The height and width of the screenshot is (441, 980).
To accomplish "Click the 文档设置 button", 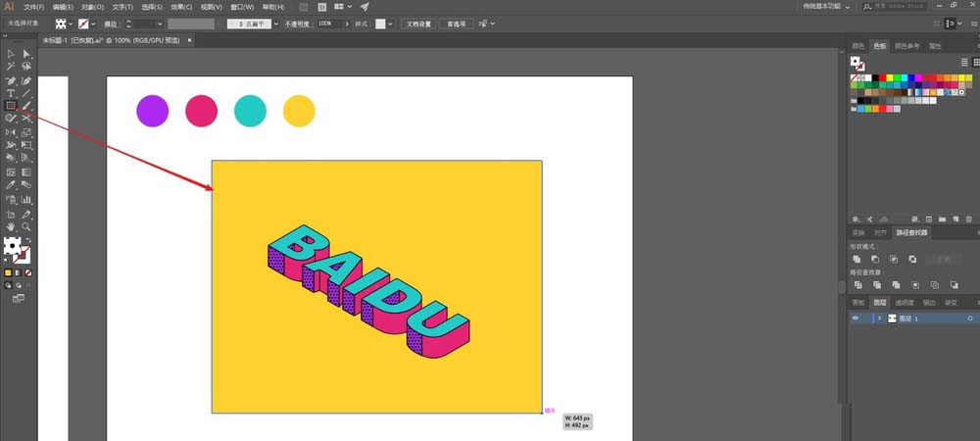I will tap(418, 24).
